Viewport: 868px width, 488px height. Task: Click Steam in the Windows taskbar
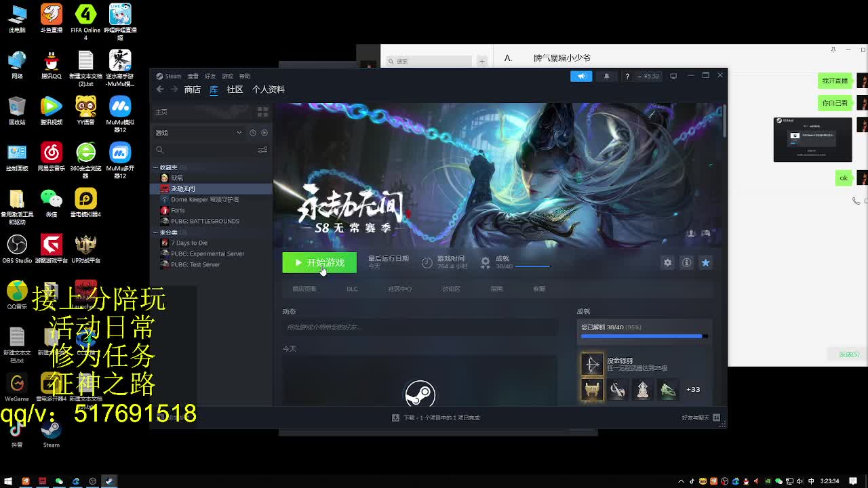tap(108, 481)
